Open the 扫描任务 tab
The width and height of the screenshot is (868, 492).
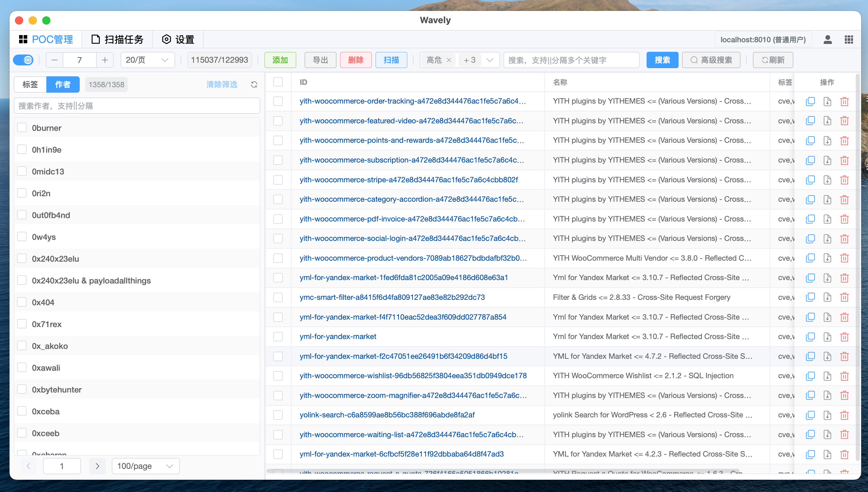point(118,40)
